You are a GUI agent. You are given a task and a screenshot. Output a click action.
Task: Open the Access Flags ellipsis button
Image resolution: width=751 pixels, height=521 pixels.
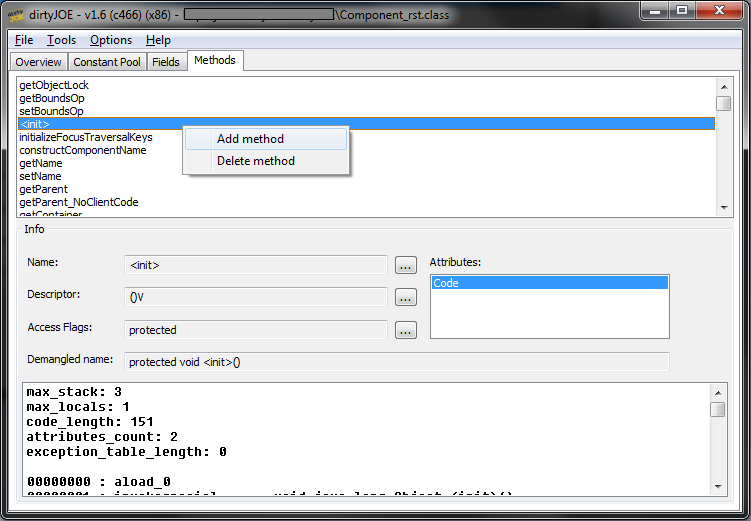point(406,330)
